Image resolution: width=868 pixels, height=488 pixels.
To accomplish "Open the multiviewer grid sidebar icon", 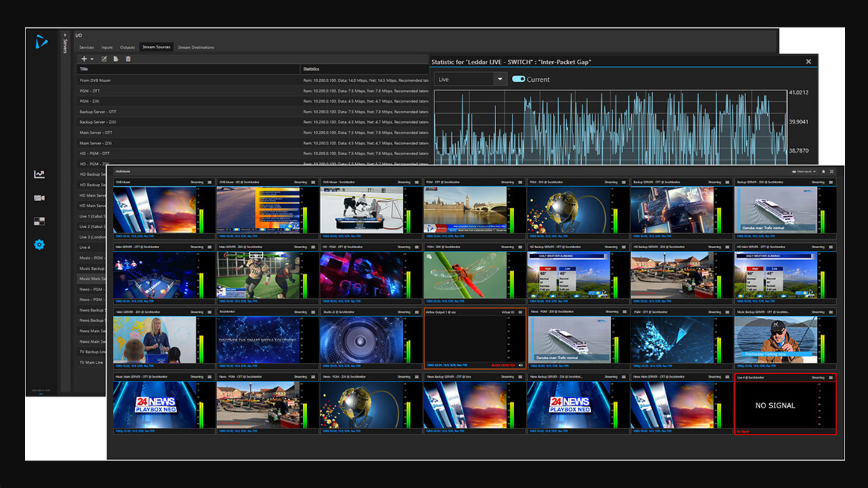I will pyautogui.click(x=39, y=221).
